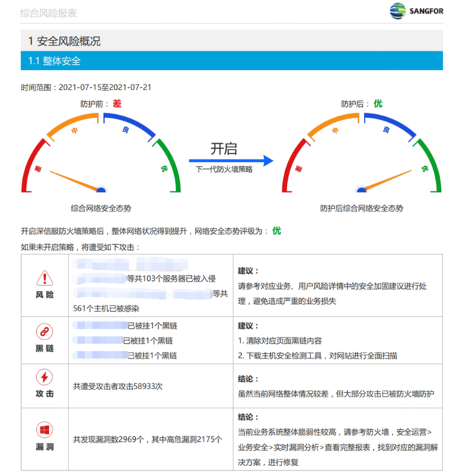Viewport: 462px width, 476px height.
Task: Click the 漏洞 windows icon
Action: click(45, 430)
